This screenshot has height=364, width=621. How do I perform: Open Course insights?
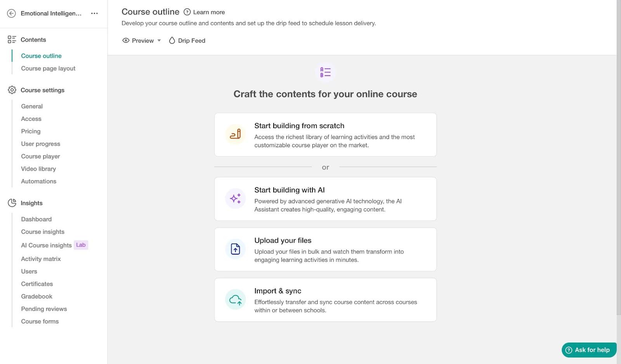pyautogui.click(x=43, y=232)
